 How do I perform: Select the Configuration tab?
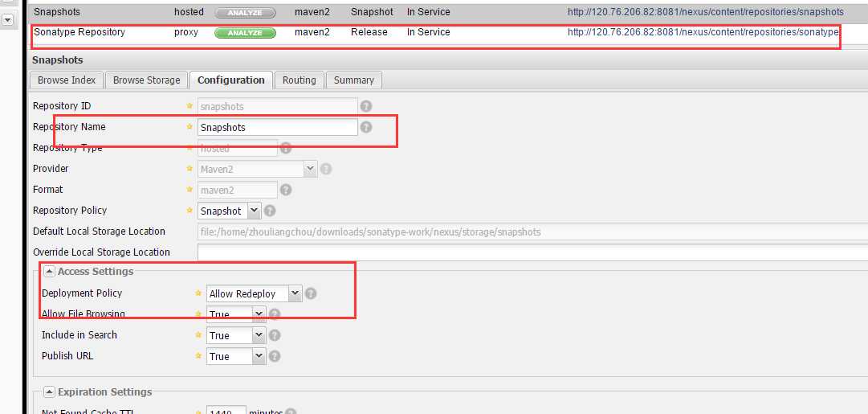point(230,80)
